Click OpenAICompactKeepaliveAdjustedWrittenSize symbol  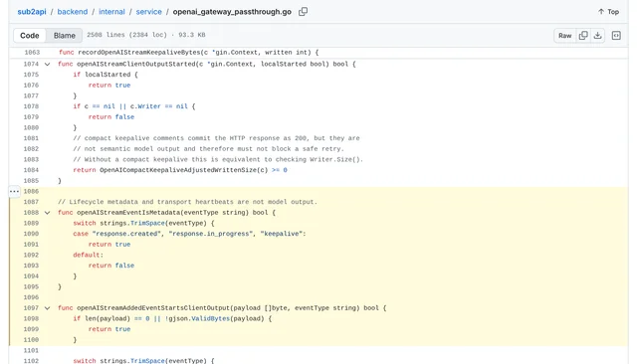(178, 170)
